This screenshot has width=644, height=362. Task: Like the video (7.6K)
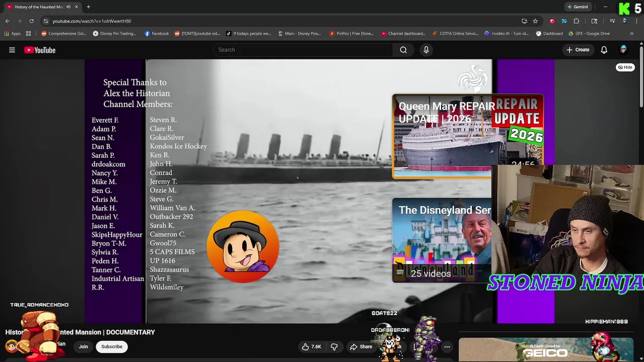[311, 346]
